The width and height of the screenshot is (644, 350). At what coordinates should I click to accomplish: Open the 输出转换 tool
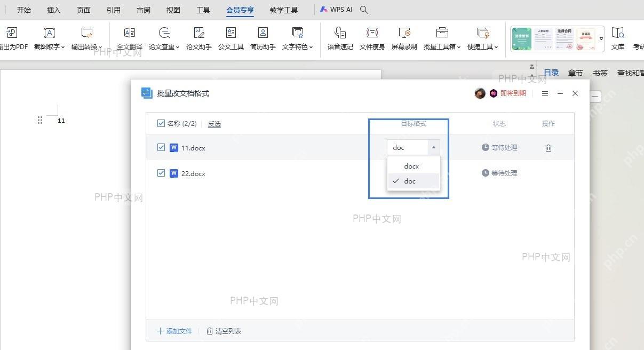tap(86, 38)
